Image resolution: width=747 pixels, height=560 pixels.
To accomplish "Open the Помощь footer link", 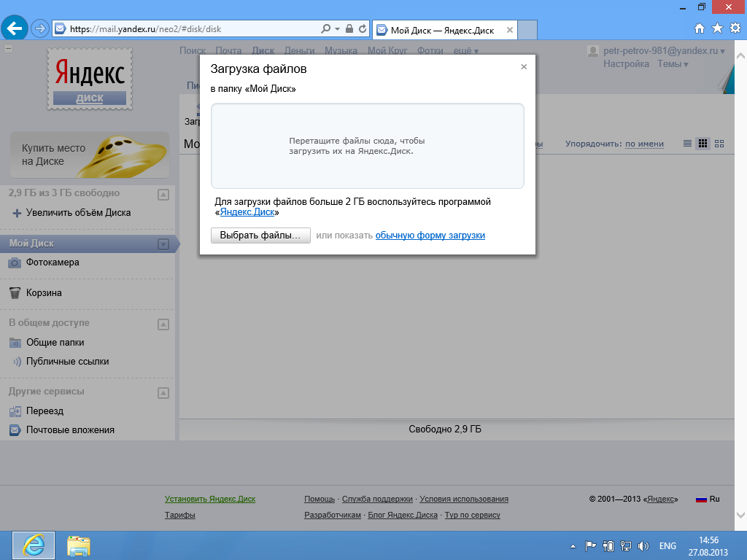I will (x=320, y=499).
